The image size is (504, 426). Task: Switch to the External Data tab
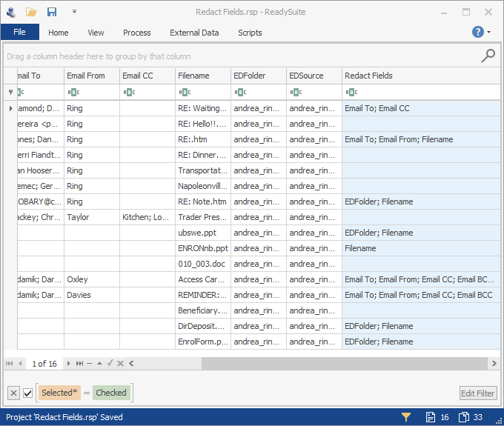tap(194, 33)
